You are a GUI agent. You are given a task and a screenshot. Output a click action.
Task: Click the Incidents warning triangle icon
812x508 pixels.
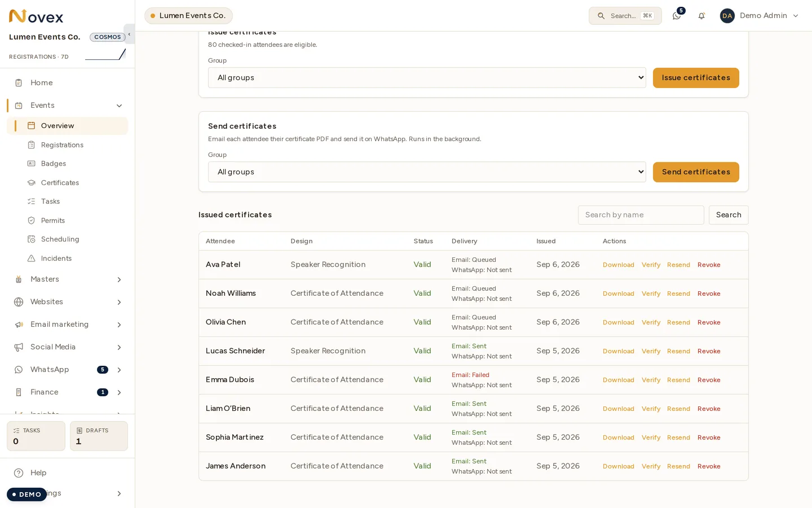32,259
